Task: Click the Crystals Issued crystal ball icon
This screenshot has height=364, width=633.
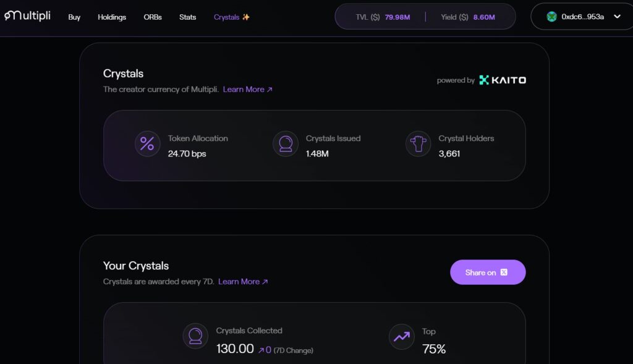Action: (x=286, y=144)
